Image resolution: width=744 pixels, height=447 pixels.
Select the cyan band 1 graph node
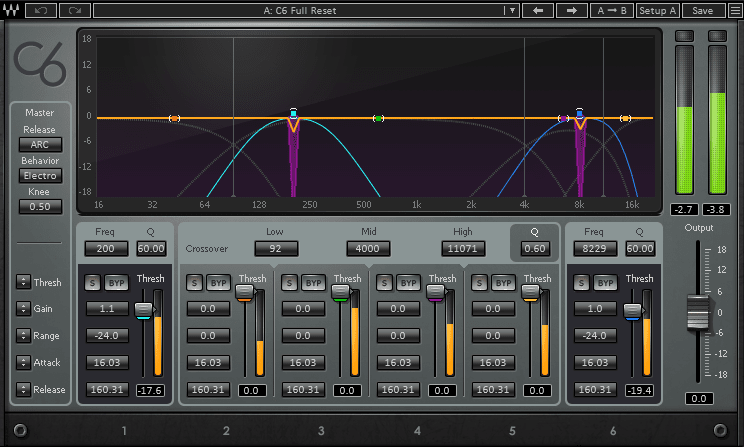[293, 113]
